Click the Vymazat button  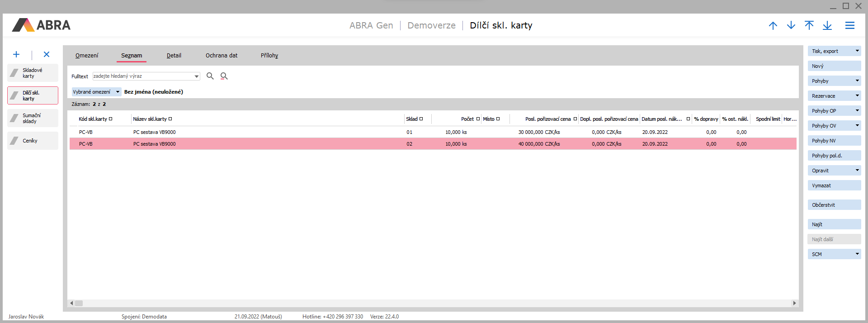pyautogui.click(x=834, y=185)
